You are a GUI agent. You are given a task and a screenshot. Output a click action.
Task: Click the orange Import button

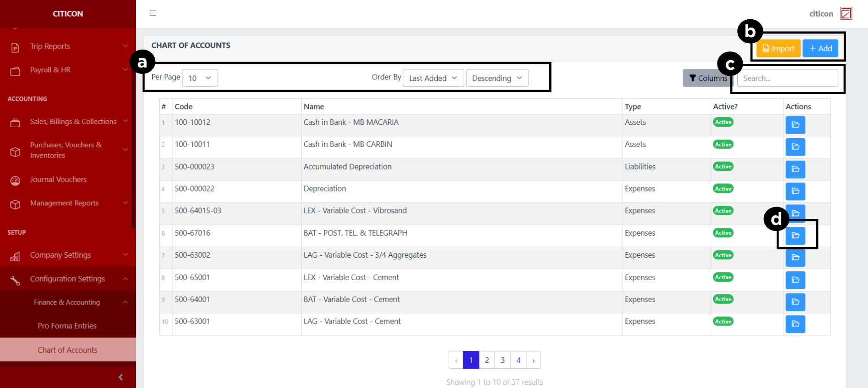(778, 49)
